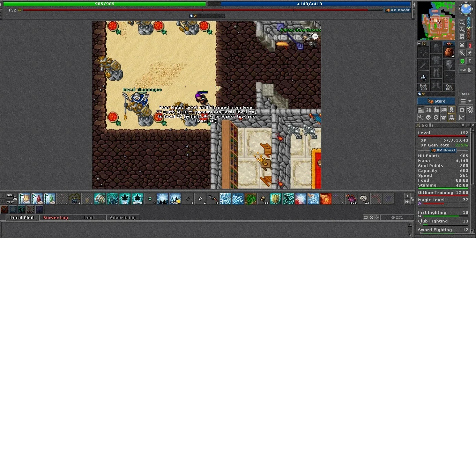Open the spell list wand icon
The width and height of the screenshot is (476, 461).
point(421,118)
